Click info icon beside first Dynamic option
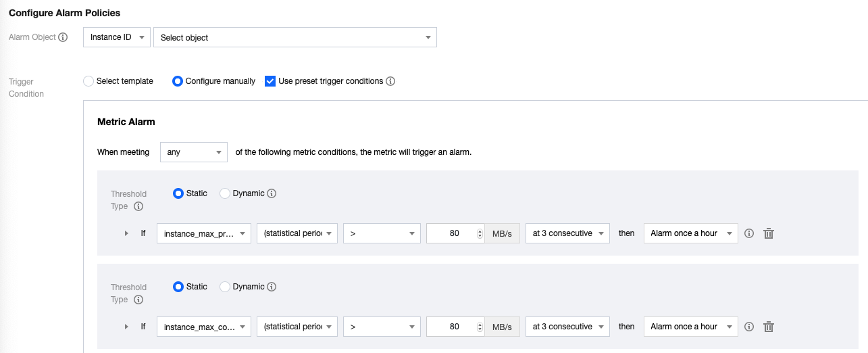 [x=272, y=193]
